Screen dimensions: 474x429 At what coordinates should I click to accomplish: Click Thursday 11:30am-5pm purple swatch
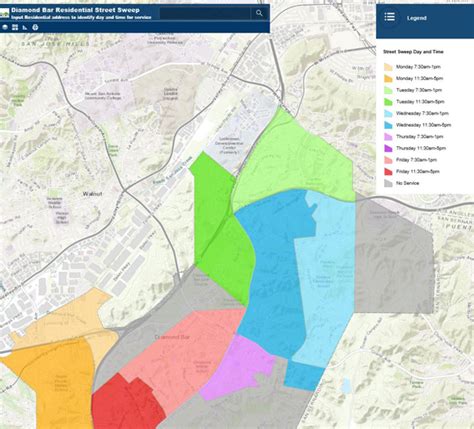[388, 148]
